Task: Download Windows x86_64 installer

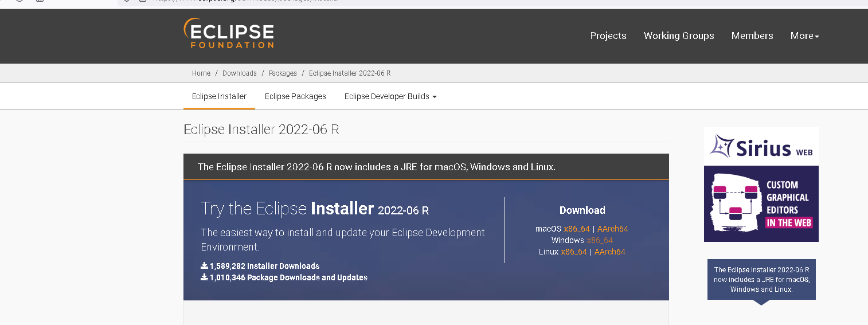Action: pyautogui.click(x=600, y=240)
